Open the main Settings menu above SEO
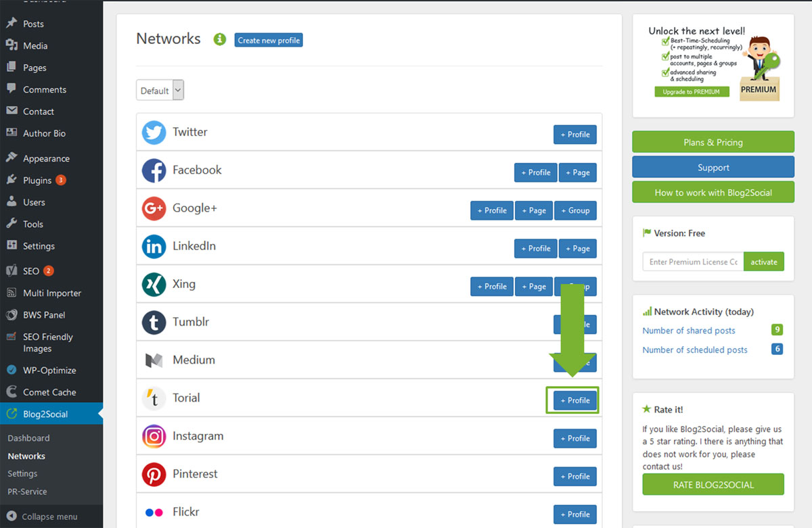The image size is (812, 528). pyautogui.click(x=39, y=246)
